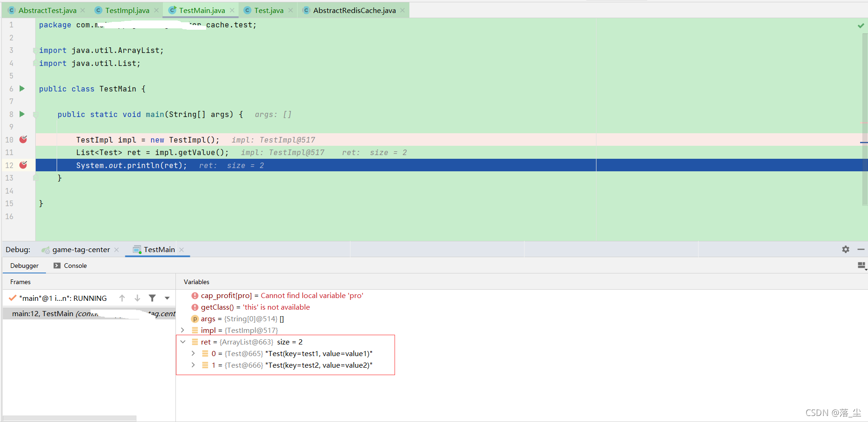The width and height of the screenshot is (868, 422).
Task: Select the game-tag-center debug session tab
Action: pyautogui.click(x=81, y=250)
